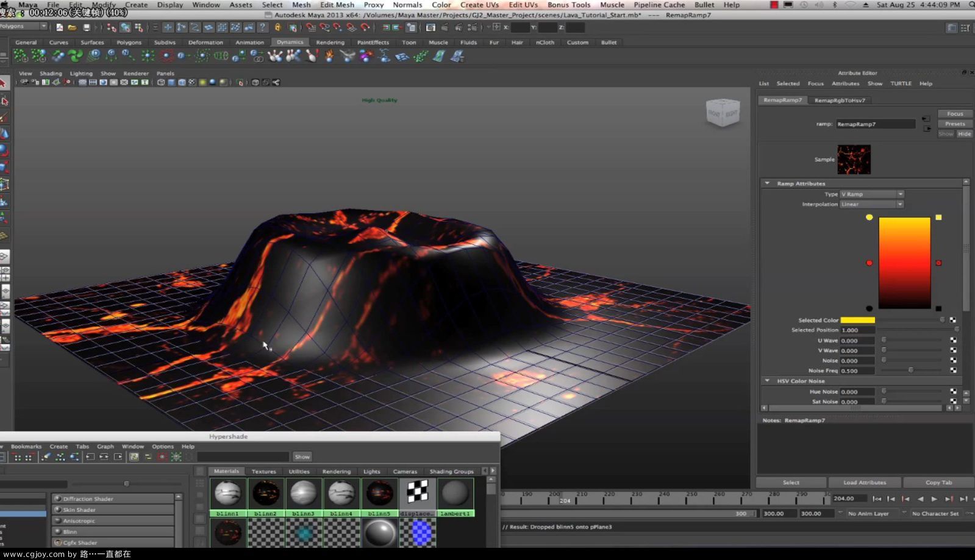Viewport: 975px width, 560px height.
Task: Select the blinn5 material swatch
Action: click(379, 498)
